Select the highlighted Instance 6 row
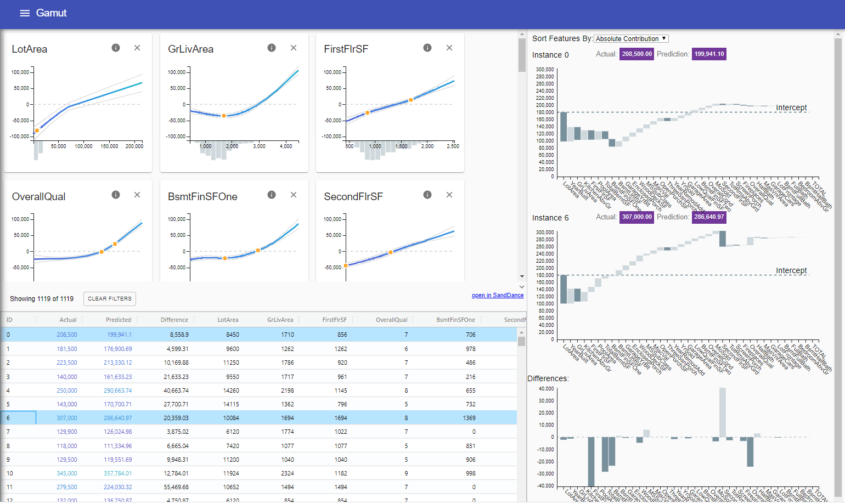845x504 pixels. [219, 417]
